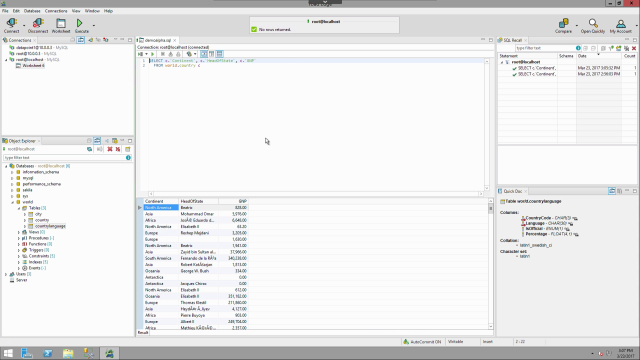The height and width of the screenshot is (360, 640).
Task: Click the Execute toolbar button
Action: (81, 25)
